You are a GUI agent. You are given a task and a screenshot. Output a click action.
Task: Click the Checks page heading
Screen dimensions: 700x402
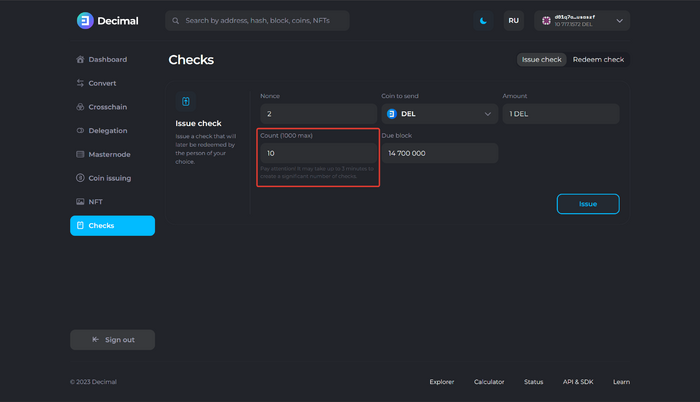click(191, 60)
